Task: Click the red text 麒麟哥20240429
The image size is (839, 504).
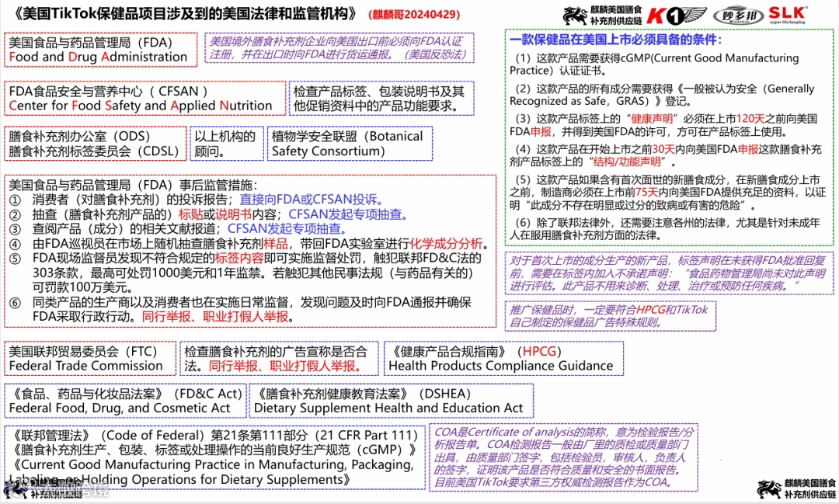Action: [x=414, y=15]
